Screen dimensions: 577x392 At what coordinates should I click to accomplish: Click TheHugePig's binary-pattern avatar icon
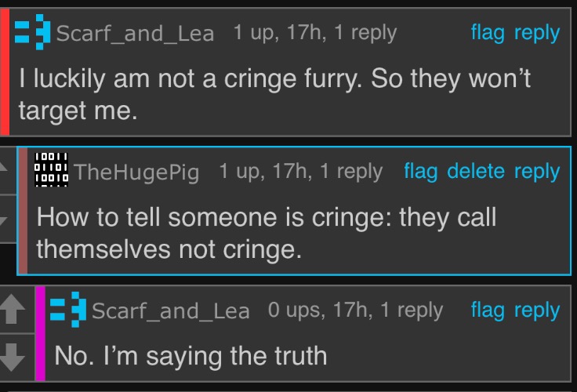click(x=52, y=170)
